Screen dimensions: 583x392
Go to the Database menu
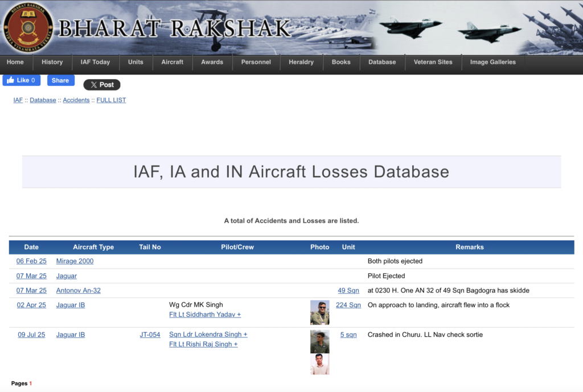(x=382, y=62)
